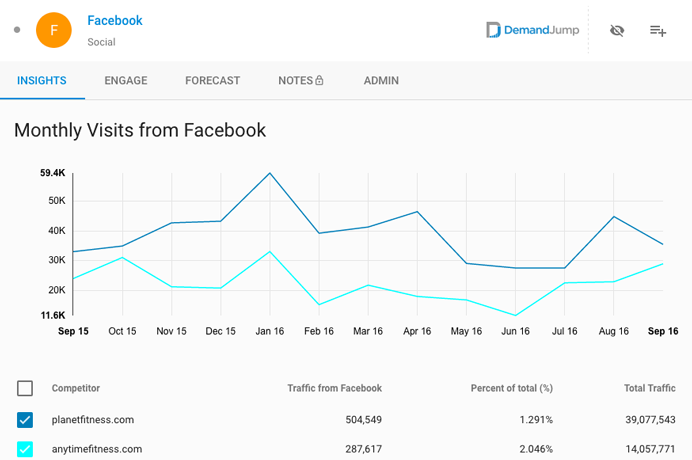The width and height of the screenshot is (692, 460).
Task: Click the small gray status dot
Action: click(x=17, y=30)
